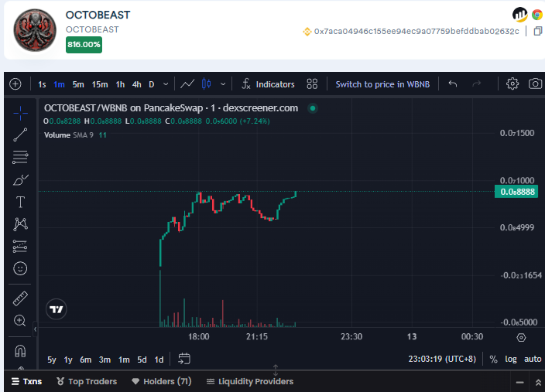
Task: Expand the chart style dropdown arrow
Action: tap(223, 84)
